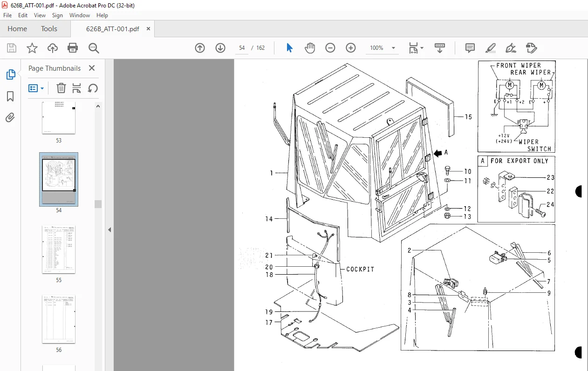Rotate pages in thumbnails toolbar

click(x=93, y=88)
